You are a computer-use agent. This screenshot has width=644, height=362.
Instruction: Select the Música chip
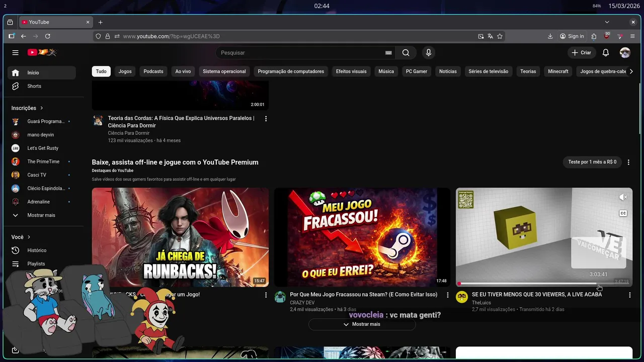[386, 71]
